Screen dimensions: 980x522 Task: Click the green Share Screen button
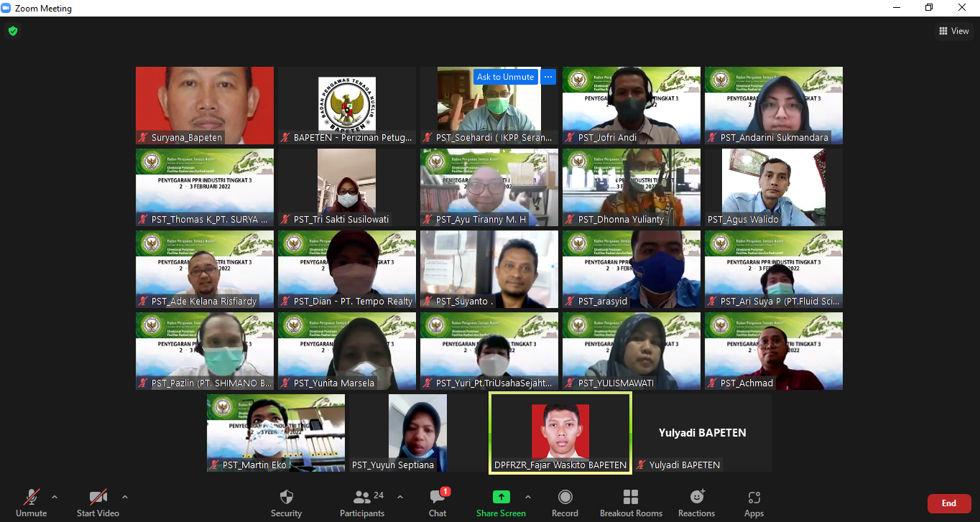tap(501, 502)
